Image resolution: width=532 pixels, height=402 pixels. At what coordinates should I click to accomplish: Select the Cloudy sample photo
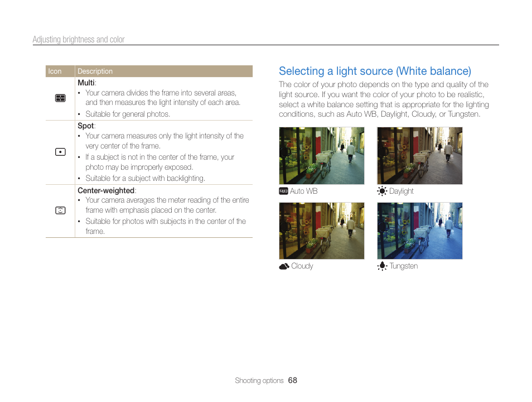coord(322,231)
